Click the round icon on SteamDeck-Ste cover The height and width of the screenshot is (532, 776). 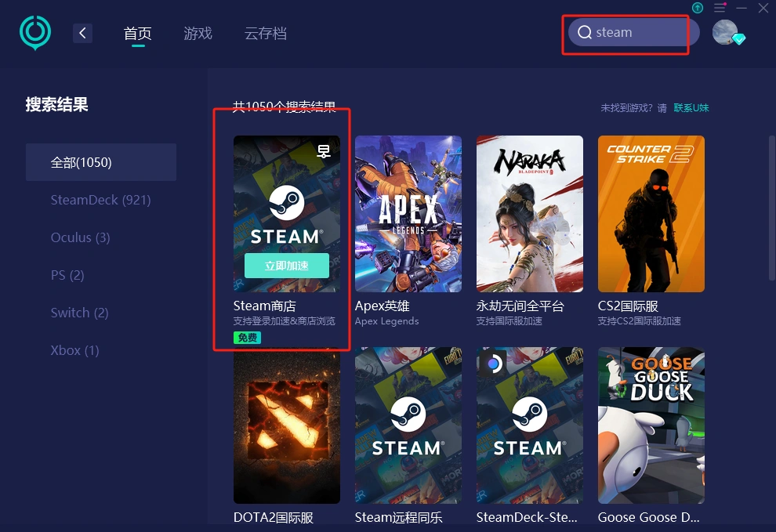[493, 364]
